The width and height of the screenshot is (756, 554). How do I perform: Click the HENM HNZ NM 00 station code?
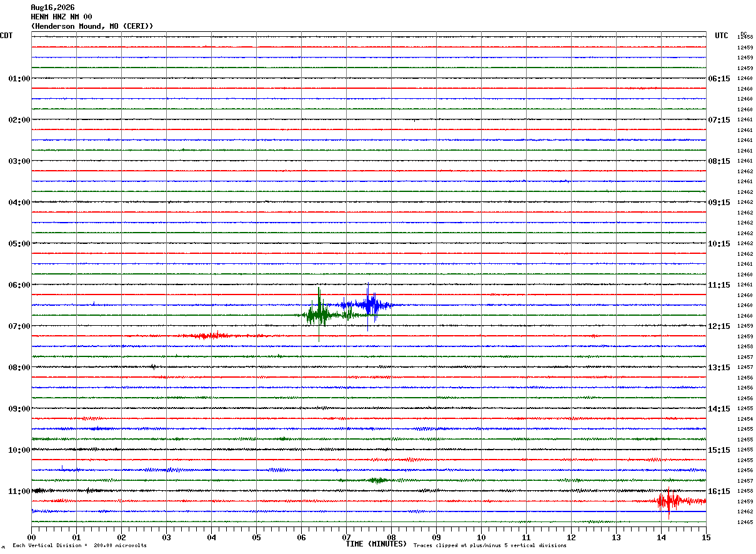(x=61, y=17)
